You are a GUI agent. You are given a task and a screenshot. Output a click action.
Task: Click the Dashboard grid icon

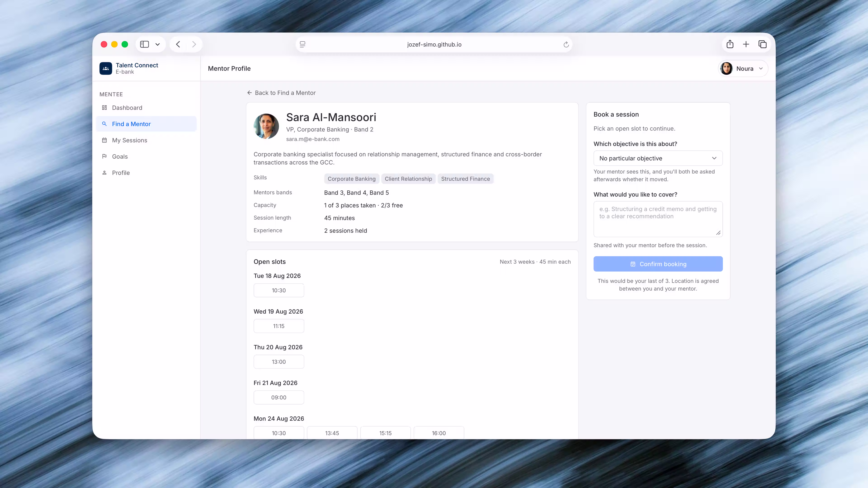(x=104, y=108)
